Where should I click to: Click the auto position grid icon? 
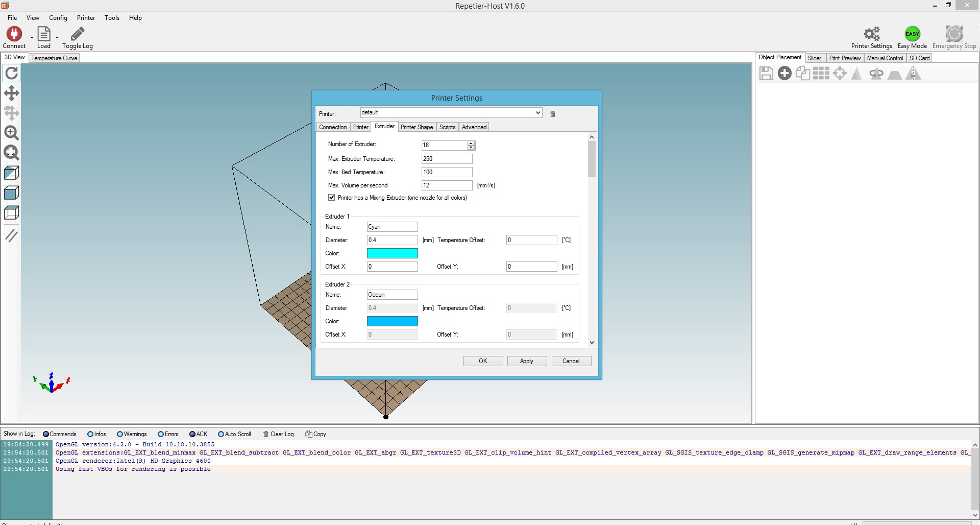[x=821, y=74]
